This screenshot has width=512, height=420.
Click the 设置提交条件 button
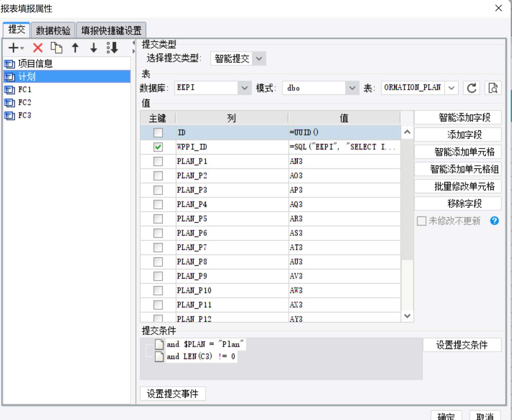tap(462, 345)
